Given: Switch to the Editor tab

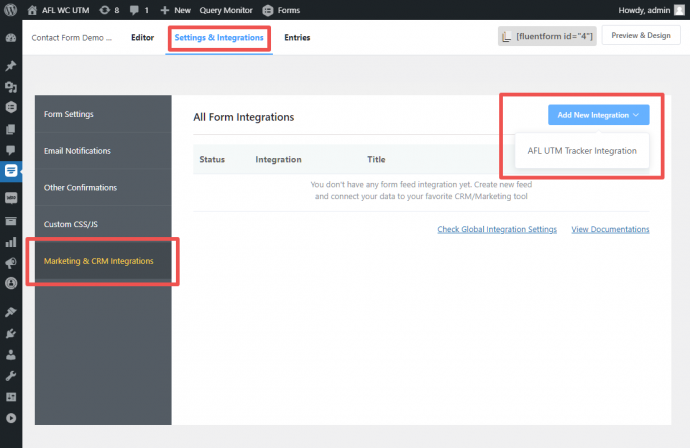Looking at the screenshot, I should click(144, 38).
